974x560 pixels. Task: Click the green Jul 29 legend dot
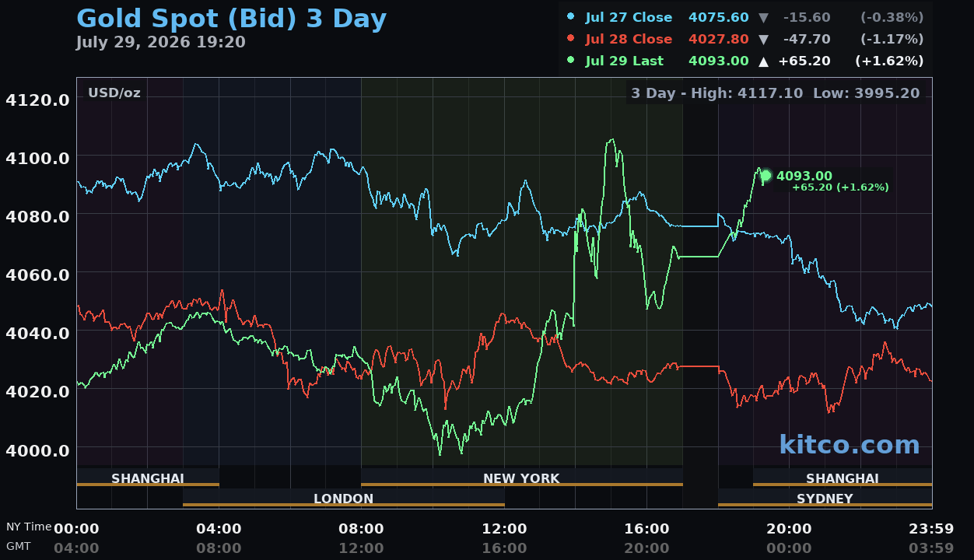coord(571,60)
